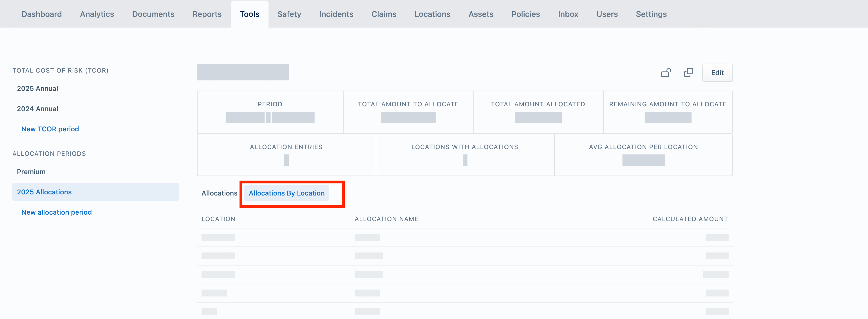Go to the Documents tab

click(x=153, y=14)
